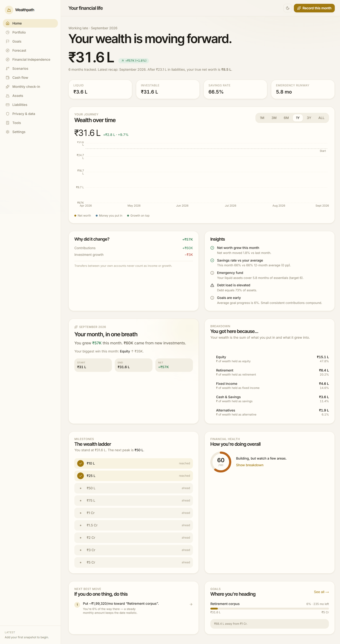The width and height of the screenshot is (340, 644).
Task: Click the Equity breakdown row
Action: (x=269, y=359)
